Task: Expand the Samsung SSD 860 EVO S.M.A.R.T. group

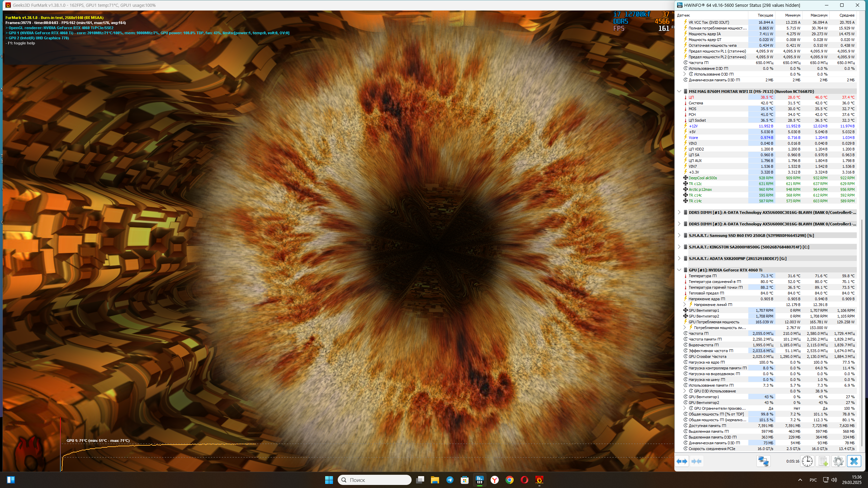Action: click(x=679, y=236)
